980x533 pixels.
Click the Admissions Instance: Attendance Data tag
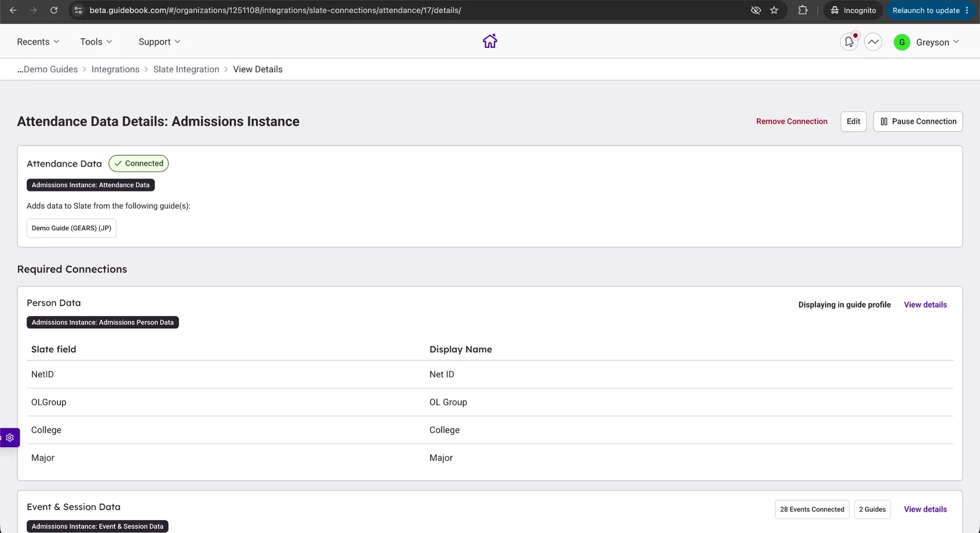(91, 185)
